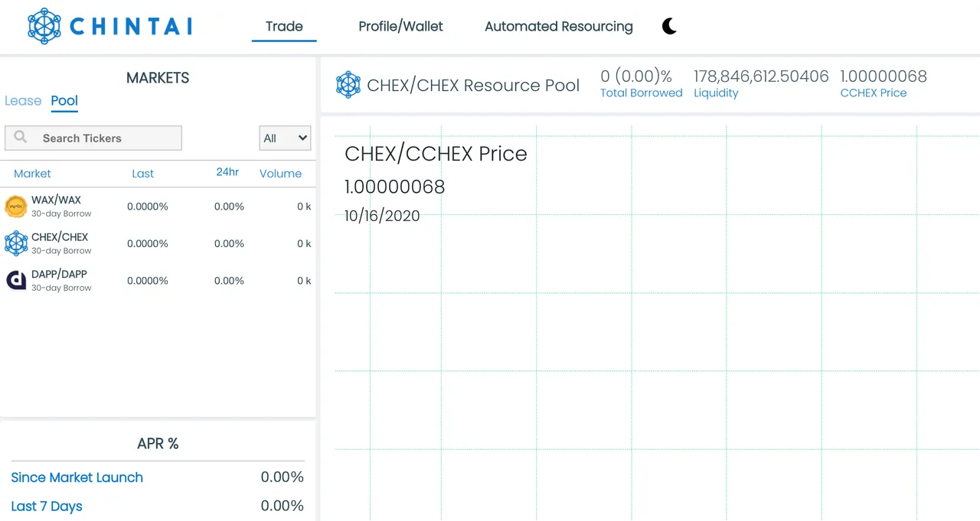
Task: Select the WAX/WAX market row
Action: pos(158,207)
